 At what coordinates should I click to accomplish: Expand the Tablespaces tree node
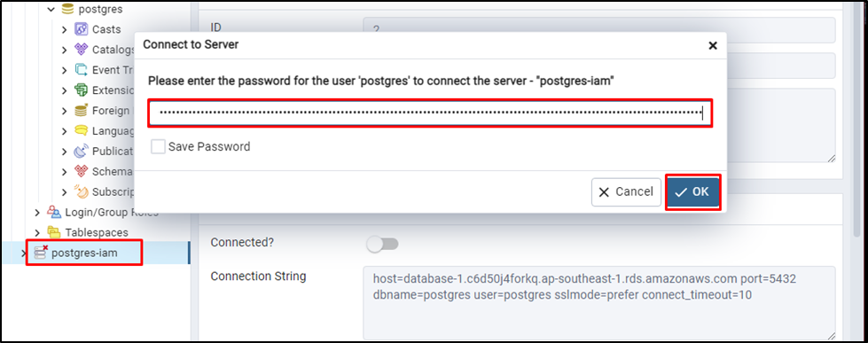(x=37, y=232)
